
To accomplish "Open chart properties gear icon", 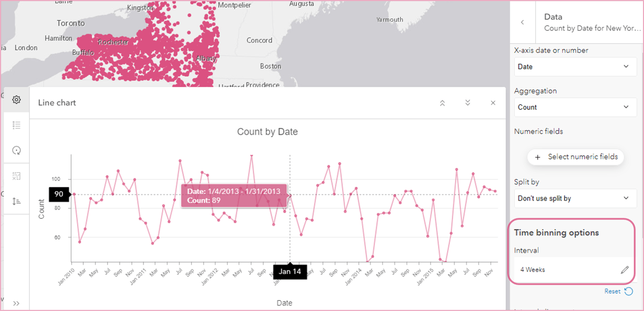I will pos(16,100).
